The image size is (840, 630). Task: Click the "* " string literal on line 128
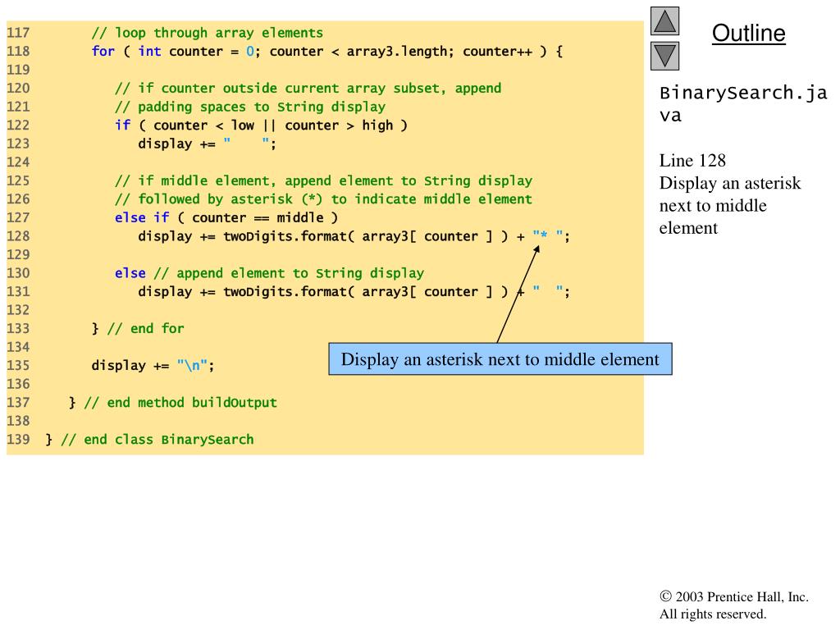click(x=548, y=235)
